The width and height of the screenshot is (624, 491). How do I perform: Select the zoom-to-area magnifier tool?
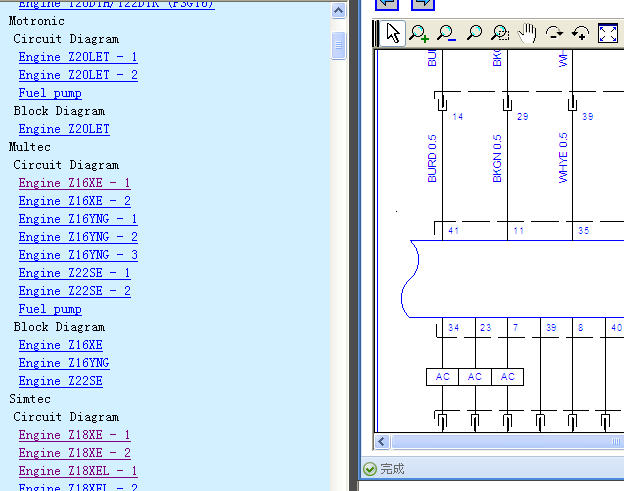click(x=500, y=33)
